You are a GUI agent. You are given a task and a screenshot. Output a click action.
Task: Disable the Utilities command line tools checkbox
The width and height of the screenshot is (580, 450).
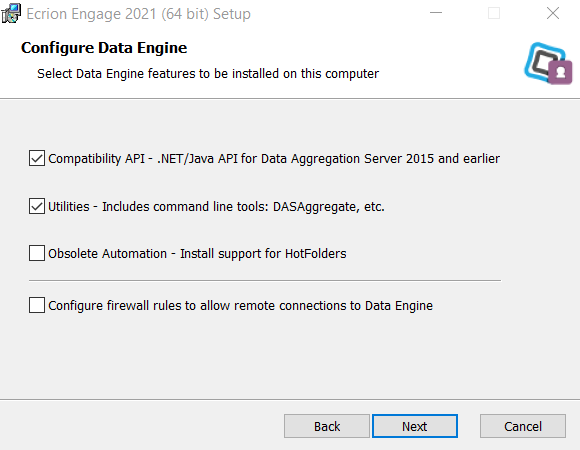37,206
